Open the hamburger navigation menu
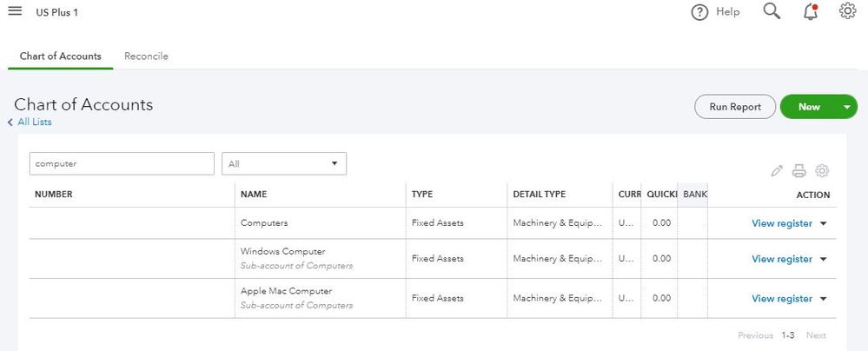 (x=15, y=11)
